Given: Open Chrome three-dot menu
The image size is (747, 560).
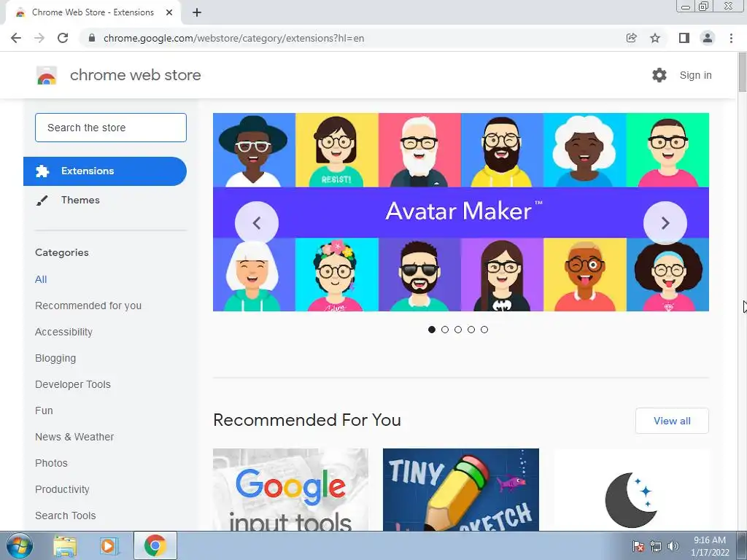Looking at the screenshot, I should click(731, 38).
